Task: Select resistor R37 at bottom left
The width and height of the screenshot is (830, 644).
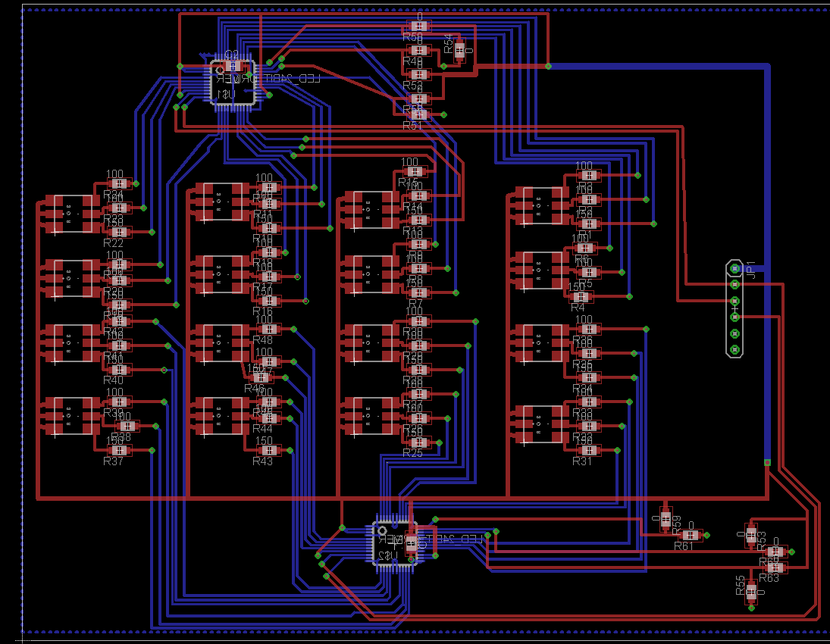Action: (118, 450)
